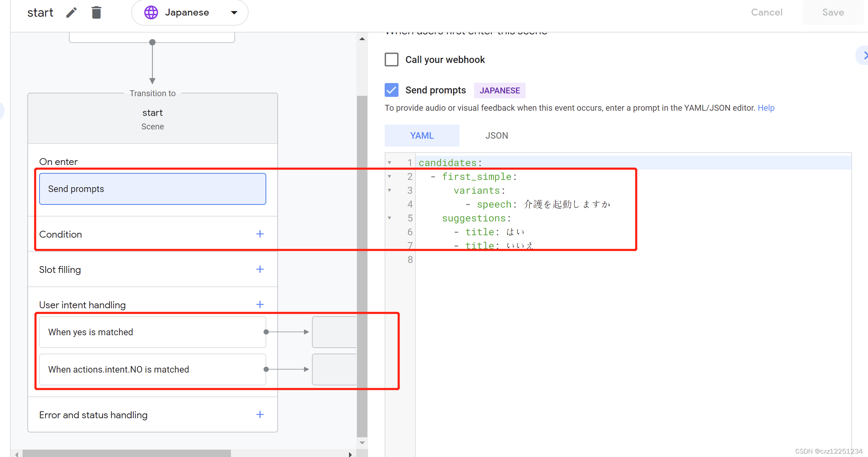Select When yes is matched intent
This screenshot has height=457, width=868.
tap(152, 332)
